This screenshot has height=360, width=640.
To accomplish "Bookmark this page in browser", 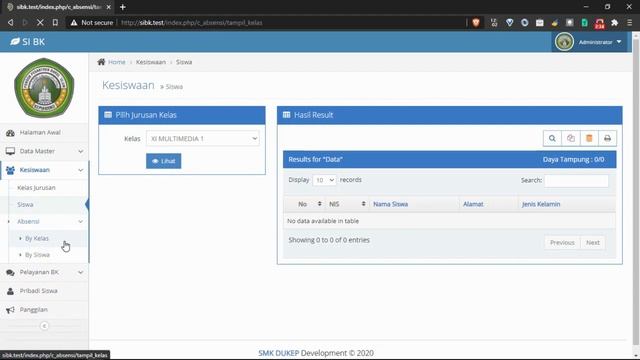I will tap(55, 22).
